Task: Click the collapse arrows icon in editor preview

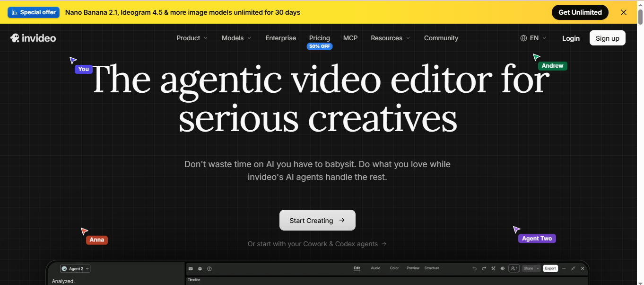Action: (x=573, y=268)
